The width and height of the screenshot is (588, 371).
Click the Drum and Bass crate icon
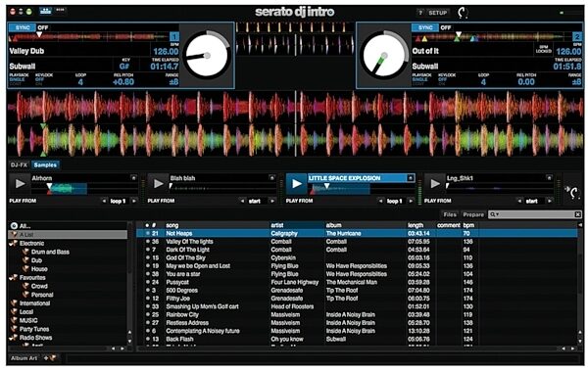pos(25,252)
